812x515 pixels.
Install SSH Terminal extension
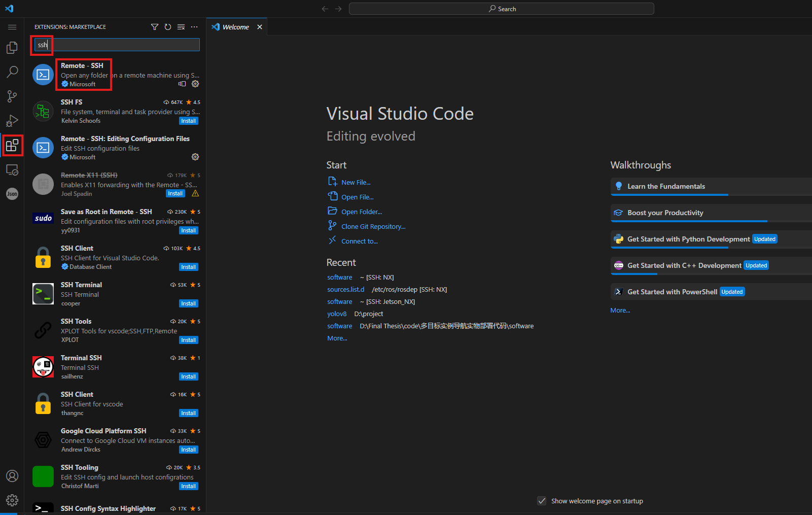[x=189, y=303]
